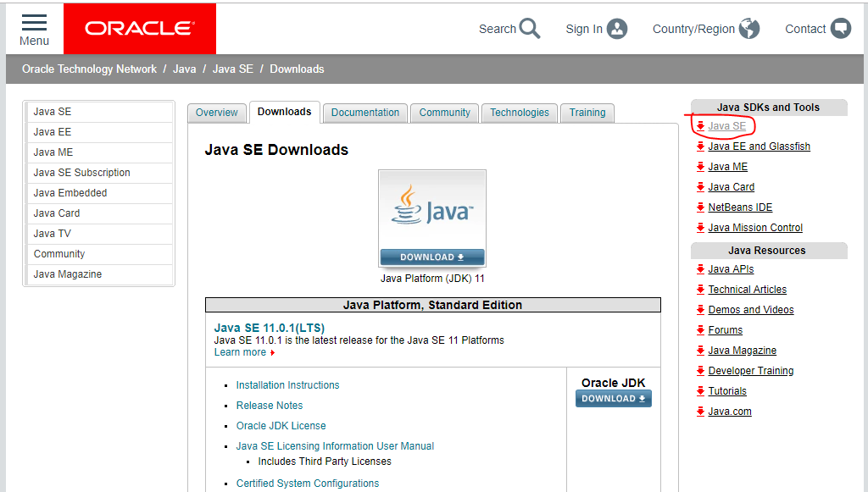
Task: Click the Java SE 11.0.1(LTS) heading link
Action: (x=269, y=328)
